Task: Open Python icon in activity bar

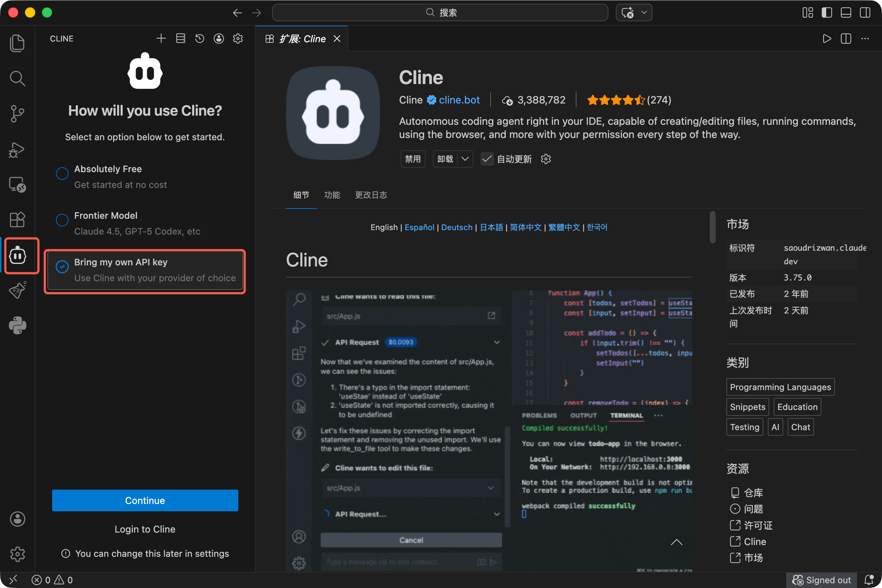Action: click(17, 325)
